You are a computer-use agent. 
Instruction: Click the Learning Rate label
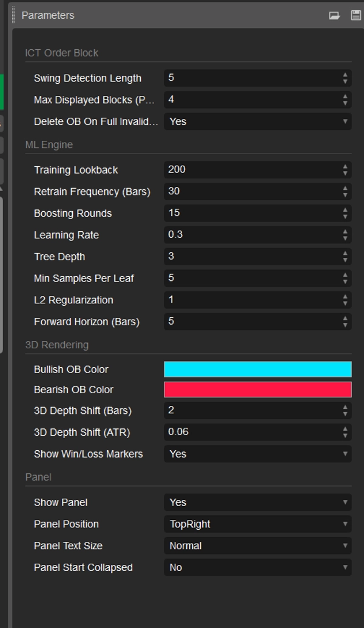[x=67, y=235]
